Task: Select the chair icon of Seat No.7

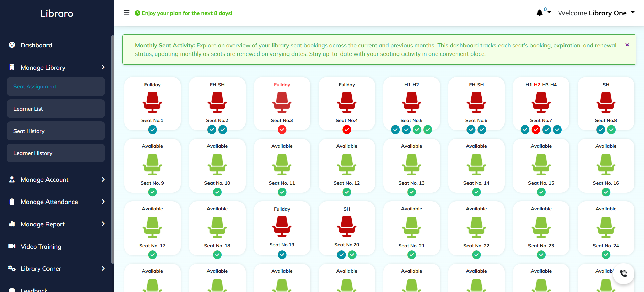Action: pos(541,102)
